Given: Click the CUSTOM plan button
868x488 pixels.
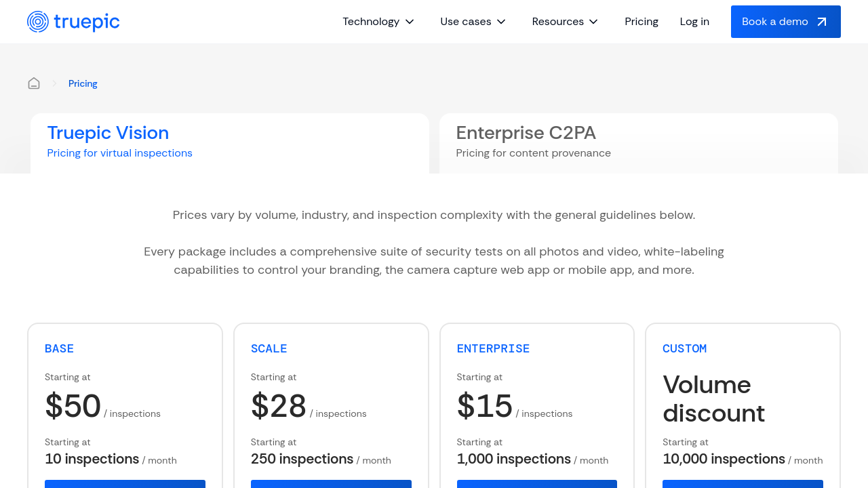Looking at the screenshot, I should click(743, 484).
